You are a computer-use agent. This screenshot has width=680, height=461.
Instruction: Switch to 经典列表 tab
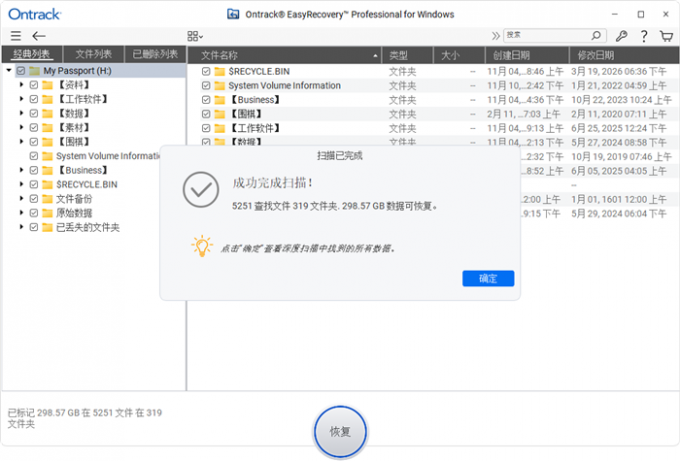(x=32, y=55)
